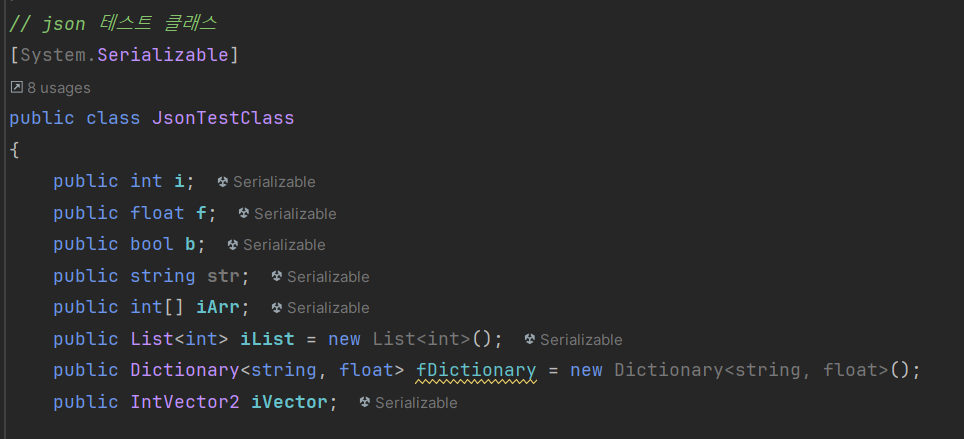Click the Serializable icon beside iVector
Screen dimensions: 964x439
pyautogui.click(x=365, y=402)
